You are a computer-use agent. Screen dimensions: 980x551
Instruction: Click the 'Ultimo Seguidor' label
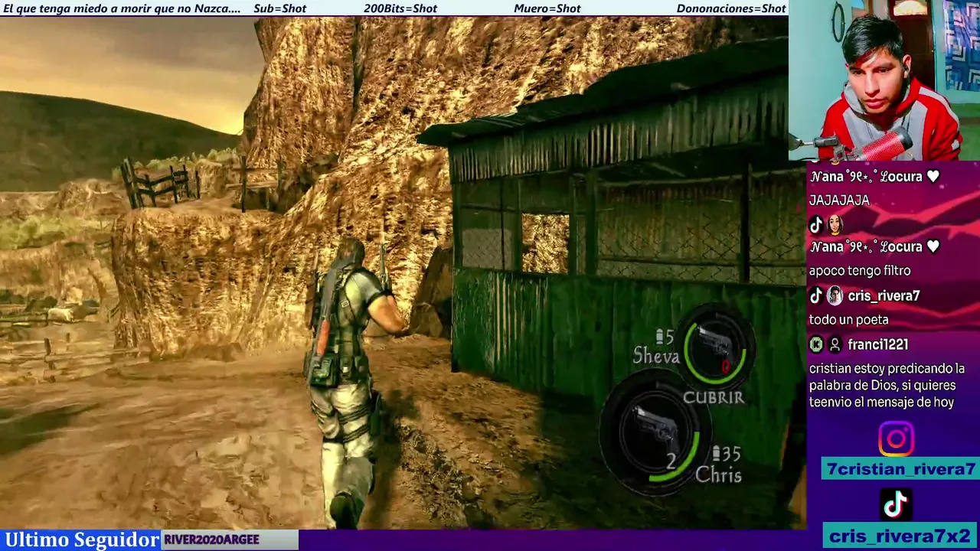click(82, 540)
